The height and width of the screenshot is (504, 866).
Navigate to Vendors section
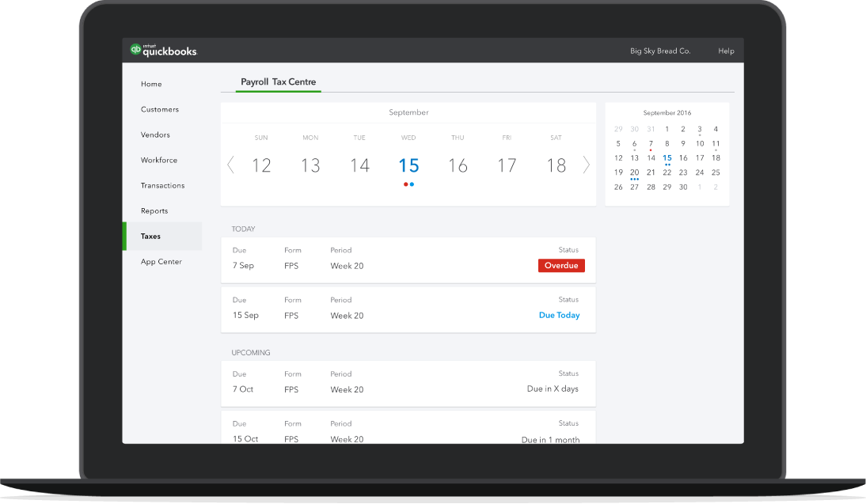pos(155,135)
